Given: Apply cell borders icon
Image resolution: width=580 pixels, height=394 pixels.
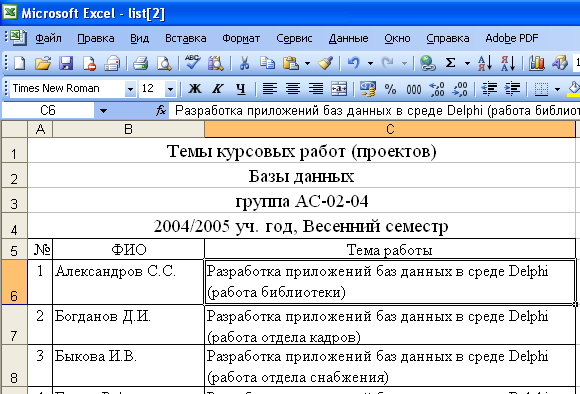Looking at the screenshot, I should tap(541, 89).
